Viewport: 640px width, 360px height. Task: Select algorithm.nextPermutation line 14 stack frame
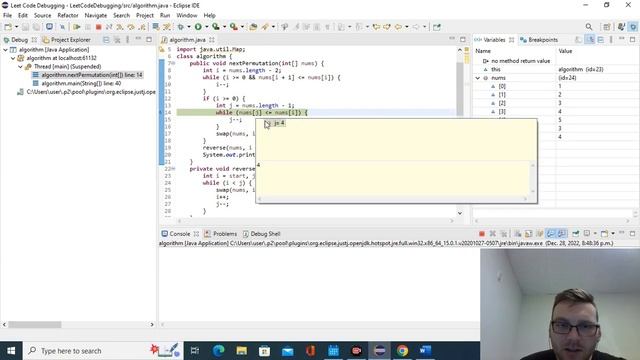click(87, 75)
